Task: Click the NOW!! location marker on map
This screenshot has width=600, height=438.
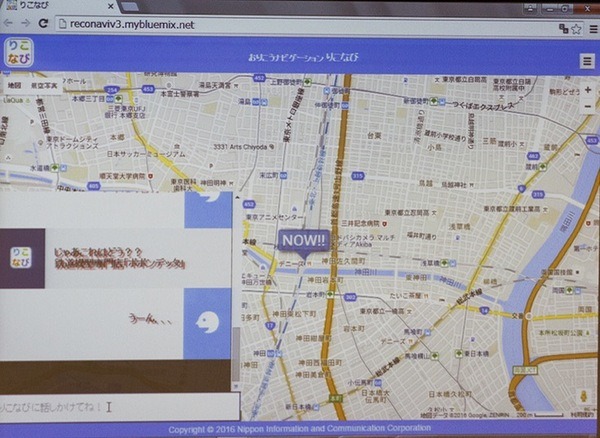Action: [303, 241]
